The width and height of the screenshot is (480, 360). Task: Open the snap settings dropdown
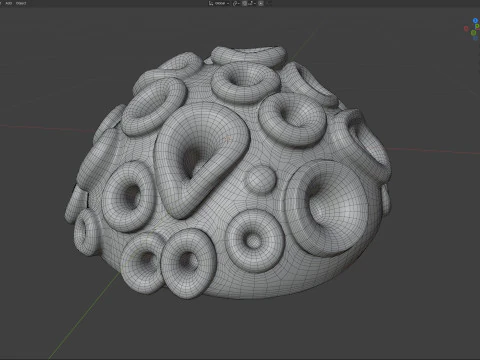(x=252, y=3)
